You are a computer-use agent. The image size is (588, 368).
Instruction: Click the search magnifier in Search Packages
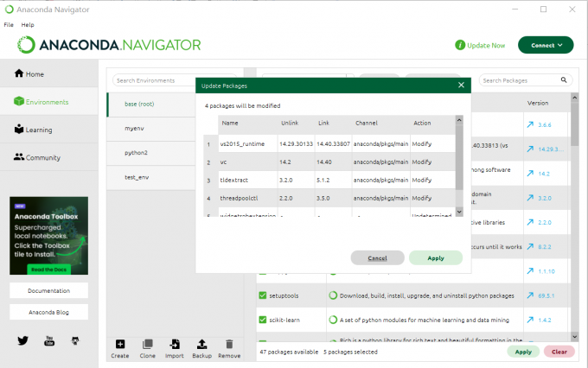point(564,79)
